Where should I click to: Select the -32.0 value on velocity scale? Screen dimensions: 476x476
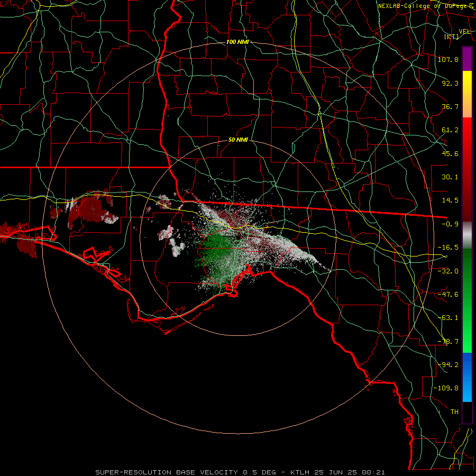(448, 271)
